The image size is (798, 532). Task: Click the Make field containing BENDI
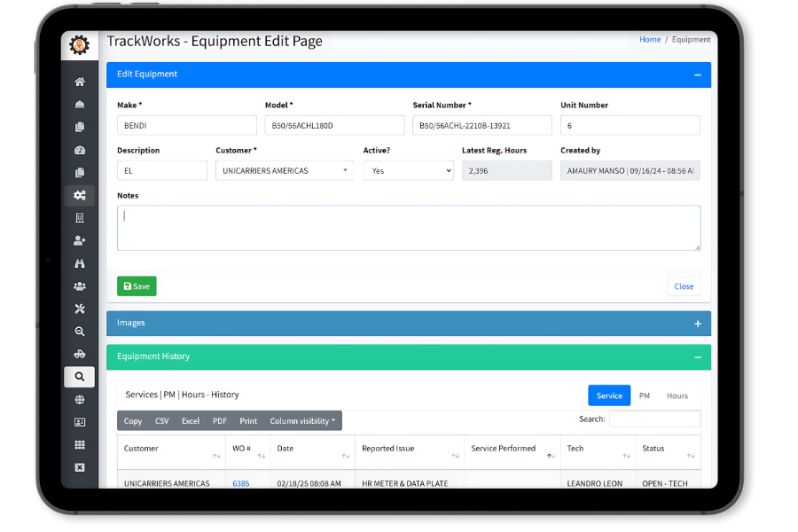click(187, 125)
